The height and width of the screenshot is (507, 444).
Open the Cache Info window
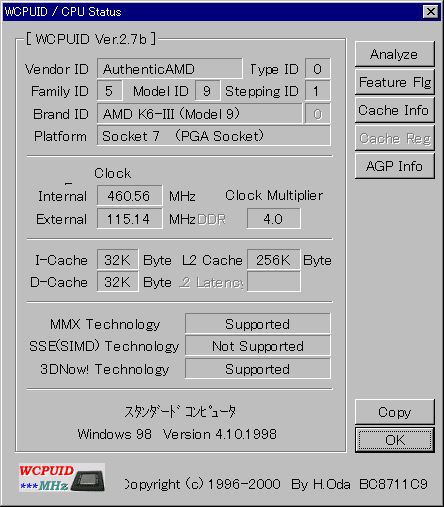395,110
